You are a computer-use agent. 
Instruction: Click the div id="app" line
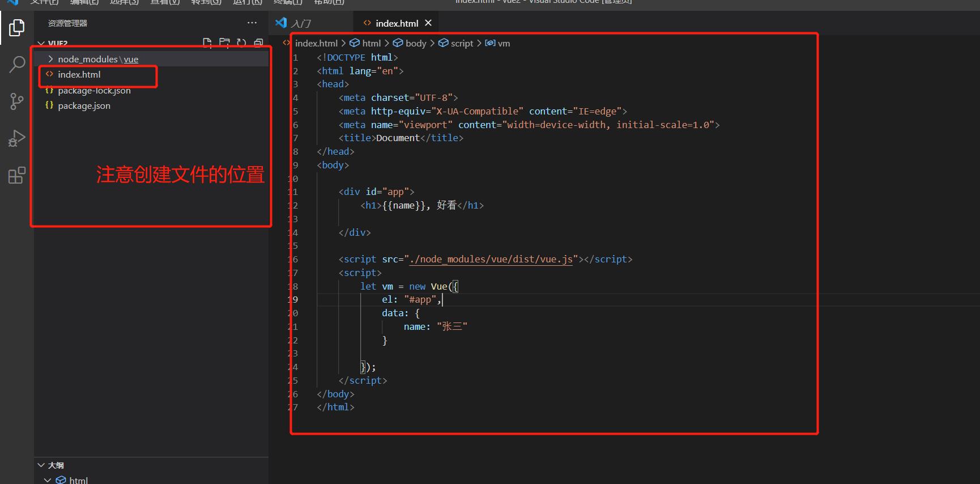tap(377, 192)
